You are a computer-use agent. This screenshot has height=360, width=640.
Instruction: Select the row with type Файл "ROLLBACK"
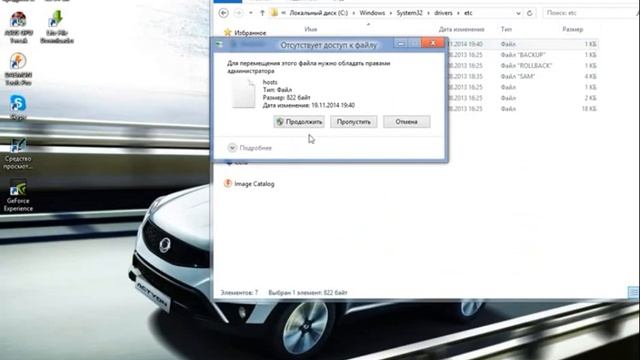click(x=522, y=66)
